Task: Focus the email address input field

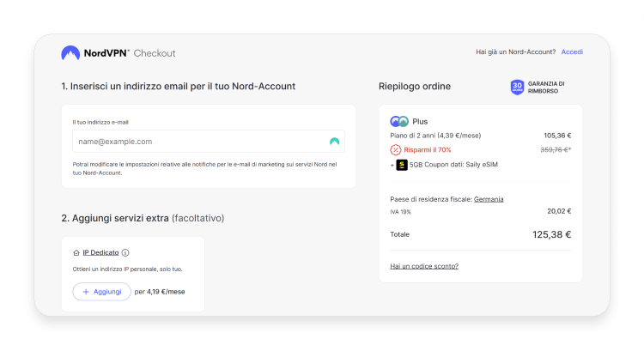Action: 209,142
